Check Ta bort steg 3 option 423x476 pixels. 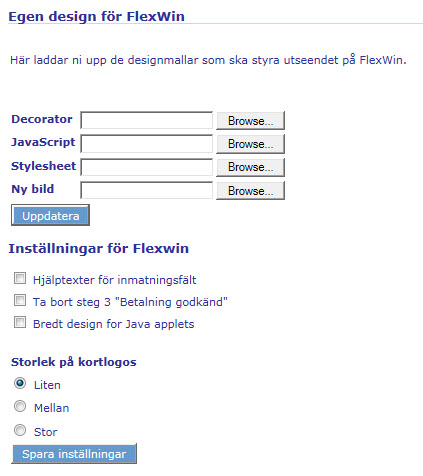point(20,300)
